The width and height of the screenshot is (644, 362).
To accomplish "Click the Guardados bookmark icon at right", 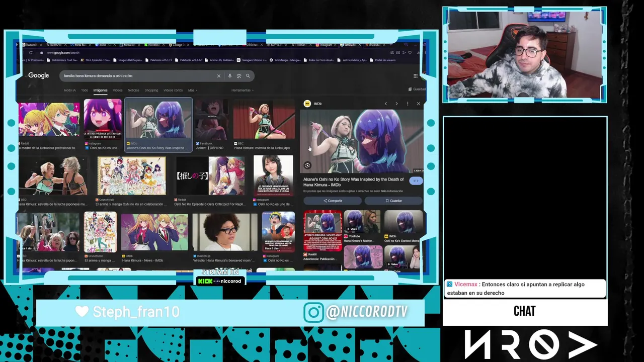I will click(x=411, y=89).
